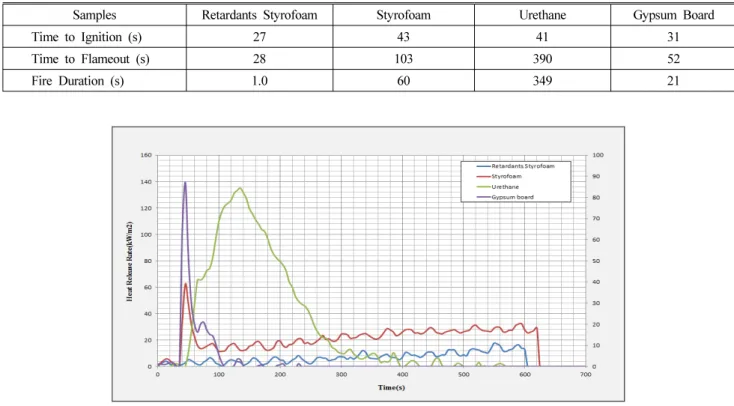Select Styrofoam ignition time value 43
Screen dimensions: 734x406
tap(403, 37)
